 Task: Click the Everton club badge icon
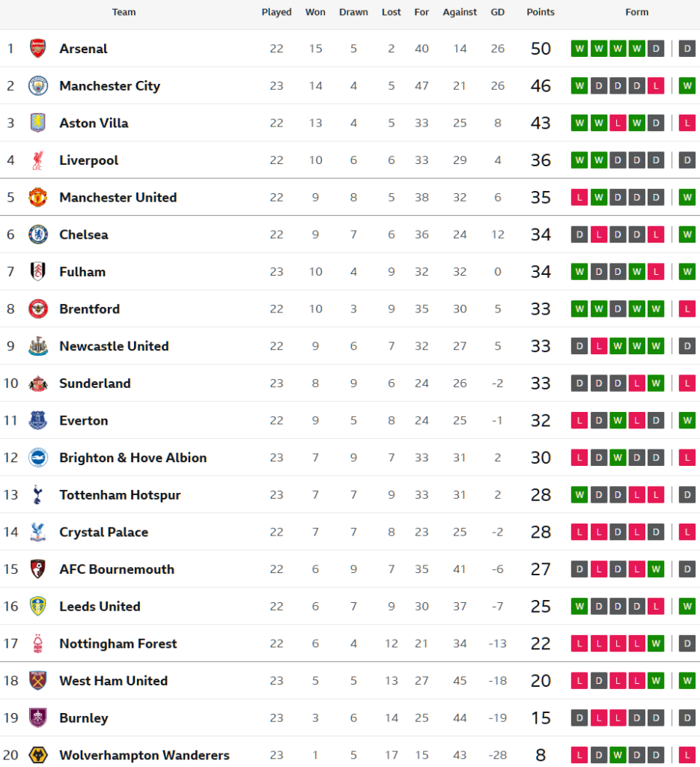pyautogui.click(x=37, y=421)
